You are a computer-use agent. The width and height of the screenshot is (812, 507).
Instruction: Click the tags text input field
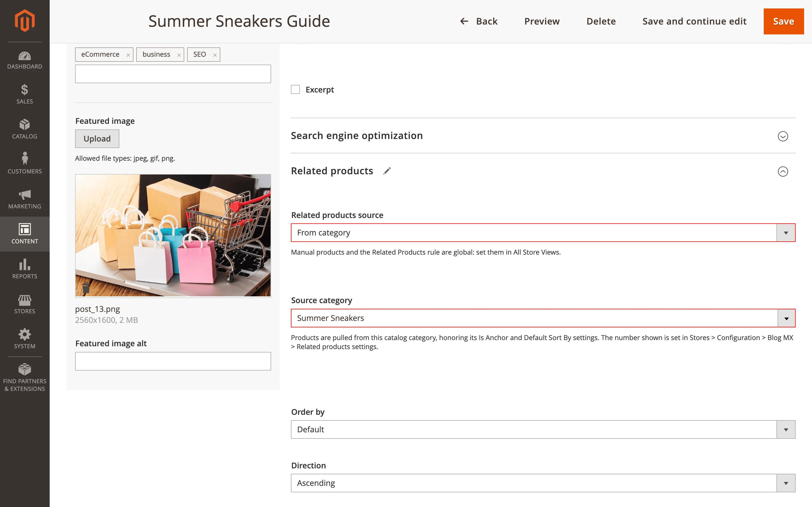(x=173, y=74)
